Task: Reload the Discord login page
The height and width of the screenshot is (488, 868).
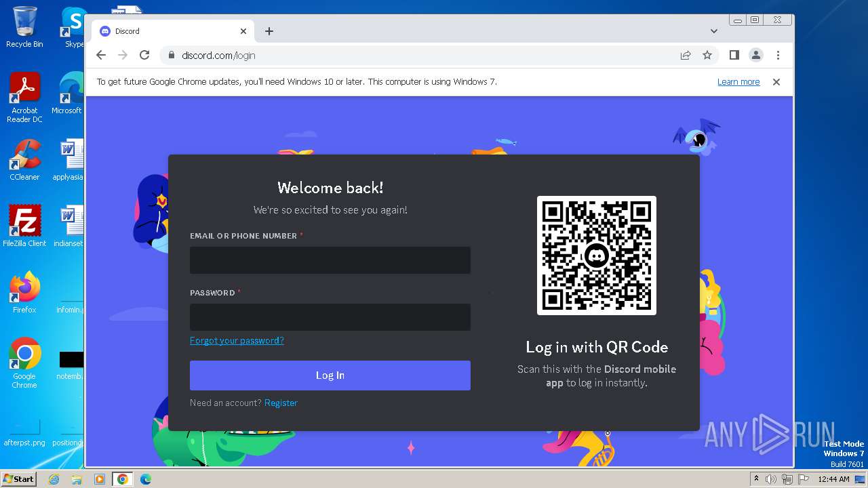Action: click(x=144, y=56)
